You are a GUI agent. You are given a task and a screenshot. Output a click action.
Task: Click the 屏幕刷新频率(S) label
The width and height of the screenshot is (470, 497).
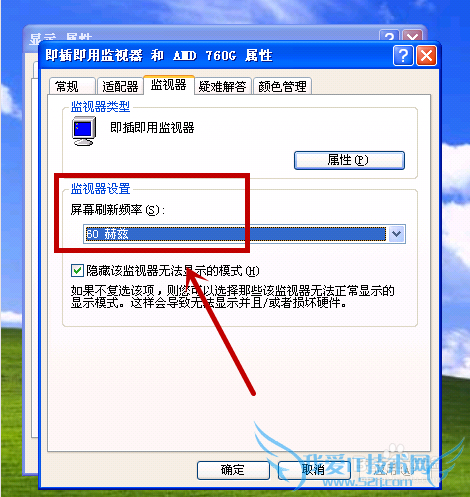(x=118, y=210)
